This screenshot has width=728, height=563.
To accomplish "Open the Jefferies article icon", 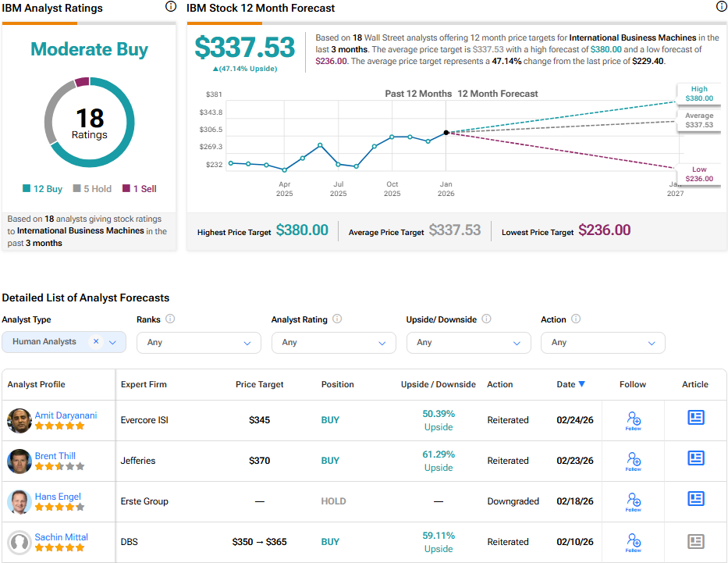I will (x=695, y=459).
